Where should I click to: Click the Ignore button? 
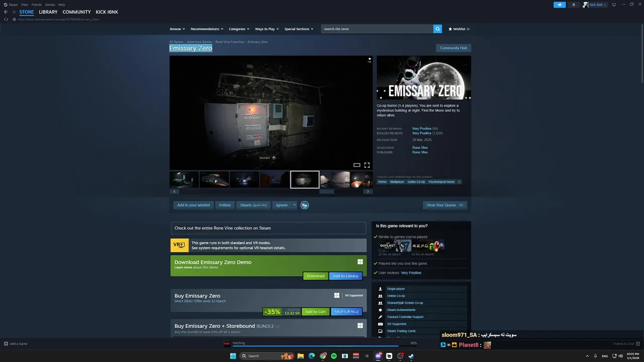(x=282, y=205)
